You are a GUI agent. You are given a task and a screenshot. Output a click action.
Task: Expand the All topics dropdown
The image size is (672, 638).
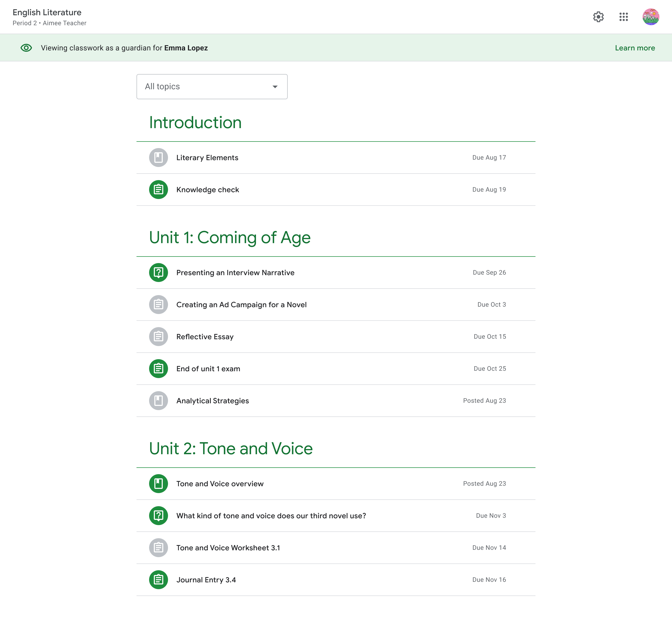pyautogui.click(x=212, y=86)
